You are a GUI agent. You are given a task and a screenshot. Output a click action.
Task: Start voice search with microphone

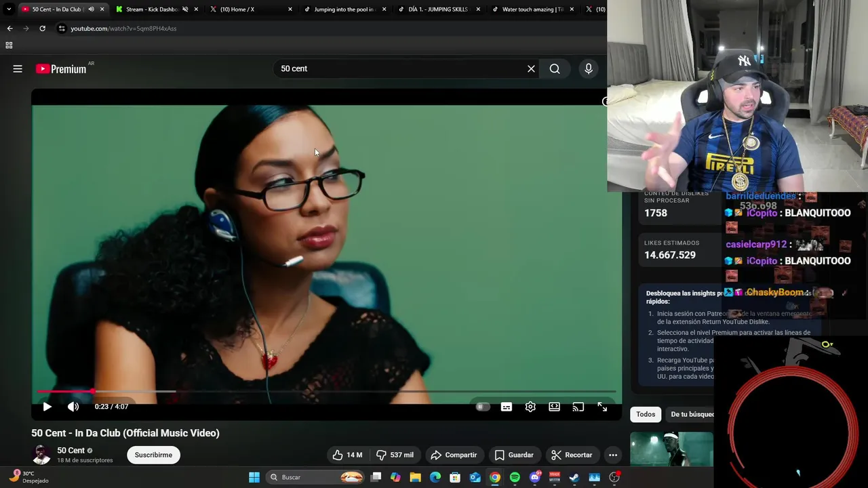[x=589, y=68]
